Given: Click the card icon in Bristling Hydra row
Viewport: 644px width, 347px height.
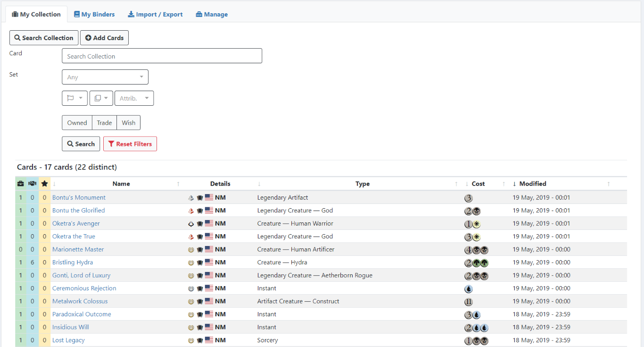Looking at the screenshot, I should (200, 262).
